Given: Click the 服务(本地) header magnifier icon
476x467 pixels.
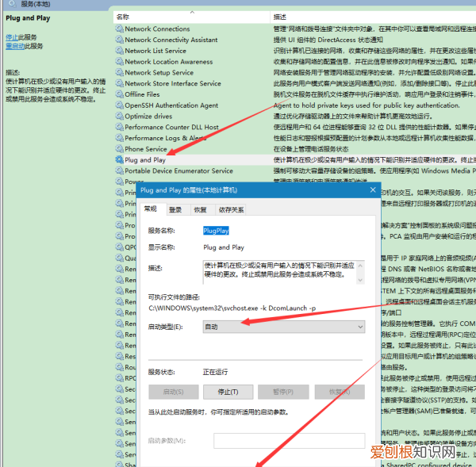Looking at the screenshot, I should [13, 4].
